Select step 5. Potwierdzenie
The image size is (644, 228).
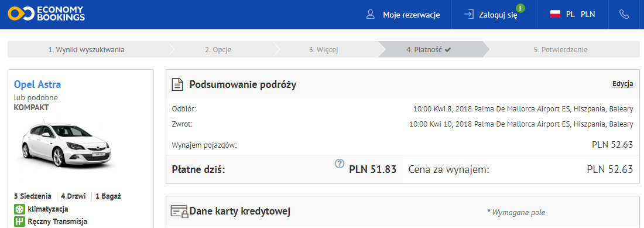point(561,50)
